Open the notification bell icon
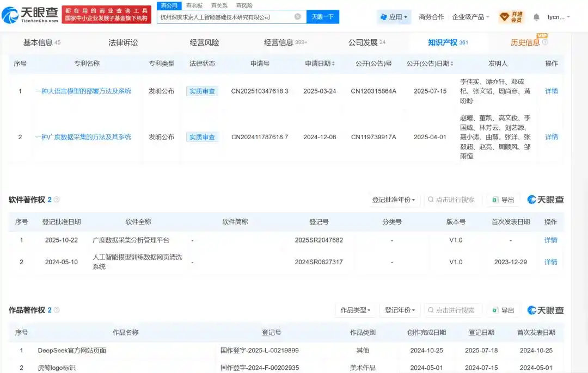The image size is (588, 373). 536,16
